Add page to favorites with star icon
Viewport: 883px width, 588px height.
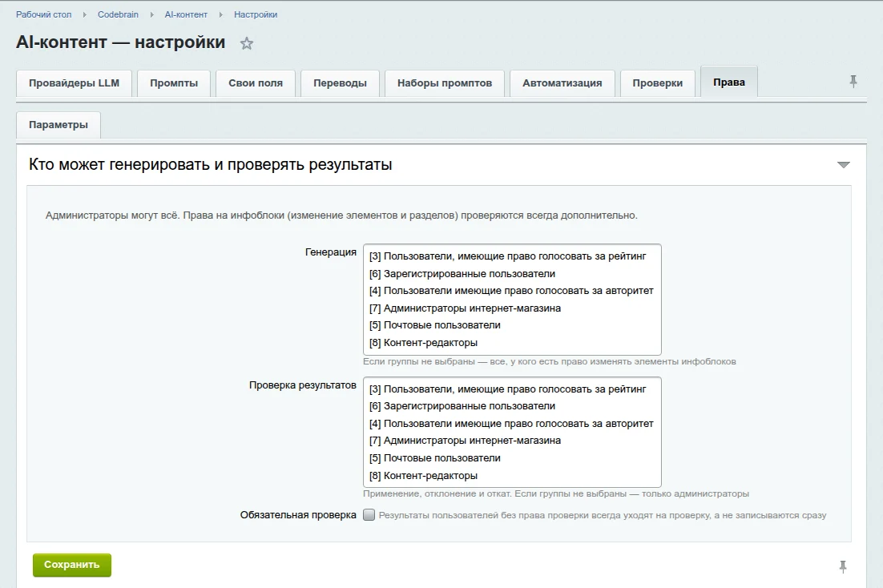[x=247, y=43]
